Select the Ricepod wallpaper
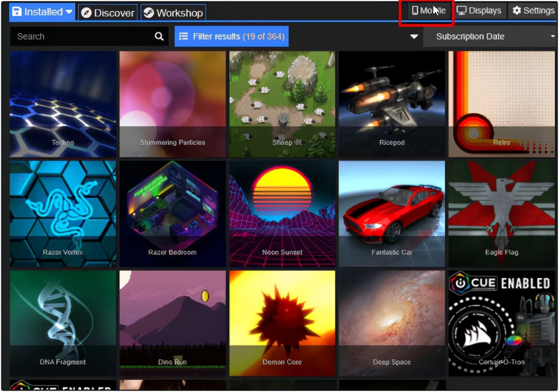 (392, 104)
